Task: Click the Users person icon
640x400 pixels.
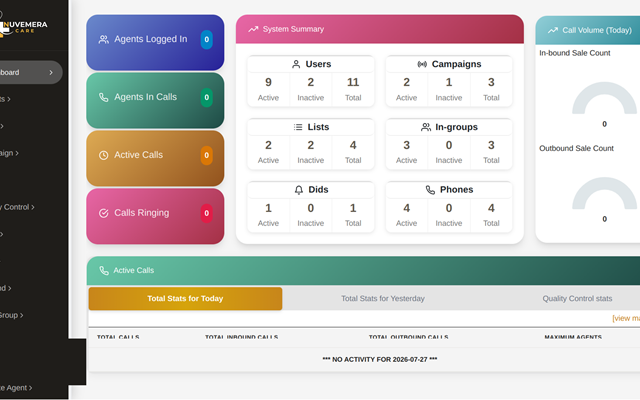Action: tap(296, 64)
